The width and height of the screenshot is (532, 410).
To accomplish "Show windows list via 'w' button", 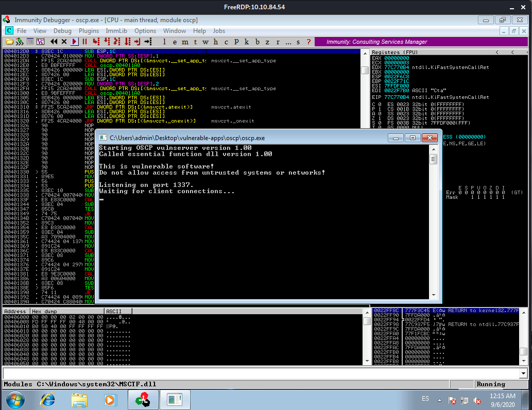I will [205, 42].
